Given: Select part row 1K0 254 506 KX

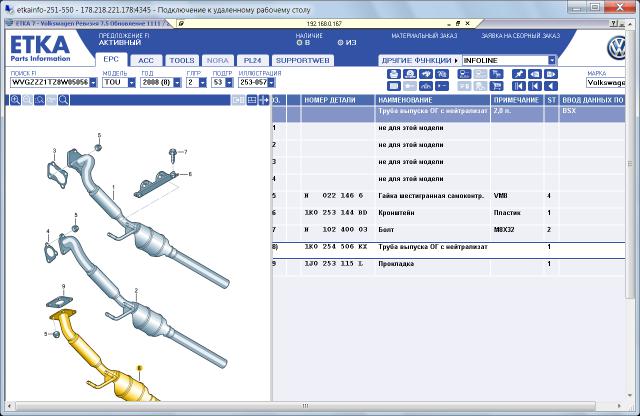Looking at the screenshot, I should tap(449, 247).
